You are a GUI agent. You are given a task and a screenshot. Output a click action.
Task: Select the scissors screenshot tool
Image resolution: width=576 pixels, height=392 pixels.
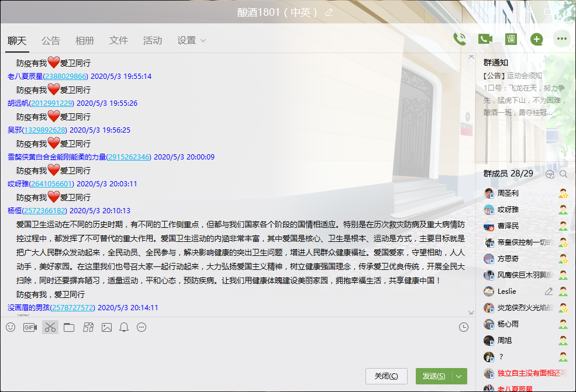coord(50,327)
